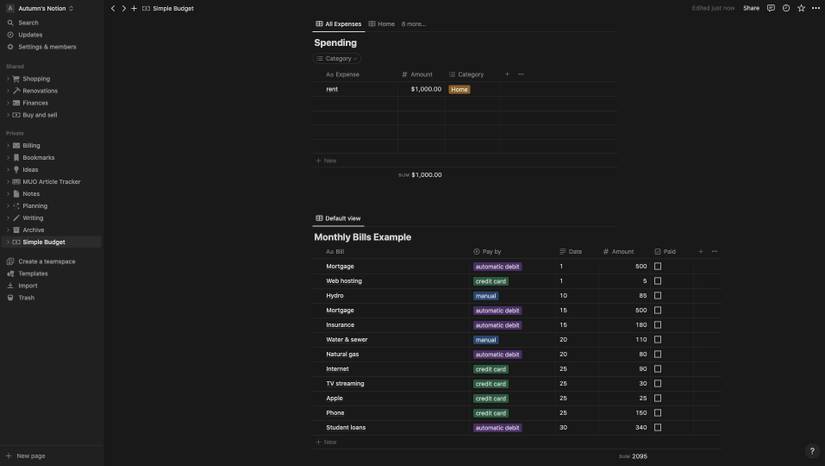Expand the Finances page toggle arrow

[8, 103]
